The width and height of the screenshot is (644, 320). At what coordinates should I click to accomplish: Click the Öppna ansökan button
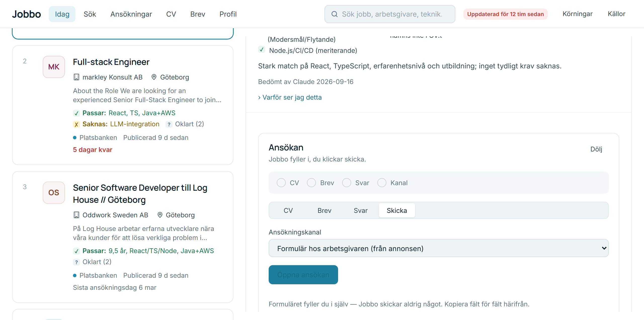(303, 275)
